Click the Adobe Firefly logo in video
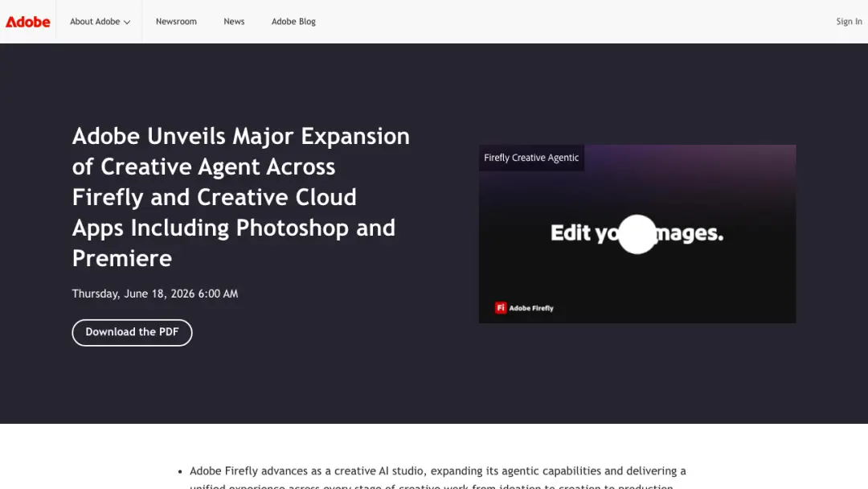This screenshot has height=489, width=868. (x=524, y=308)
